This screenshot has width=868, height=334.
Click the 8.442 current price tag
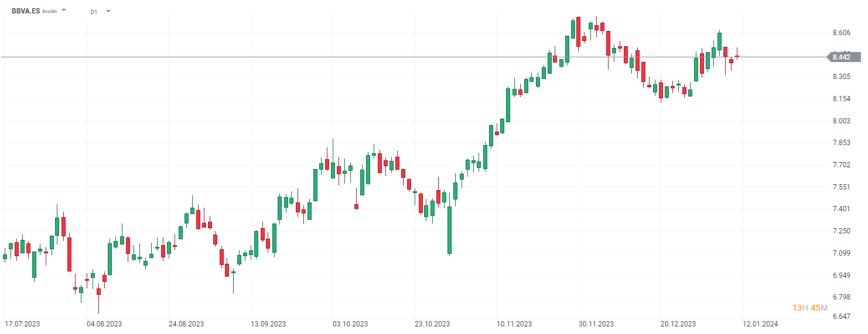[x=842, y=57]
